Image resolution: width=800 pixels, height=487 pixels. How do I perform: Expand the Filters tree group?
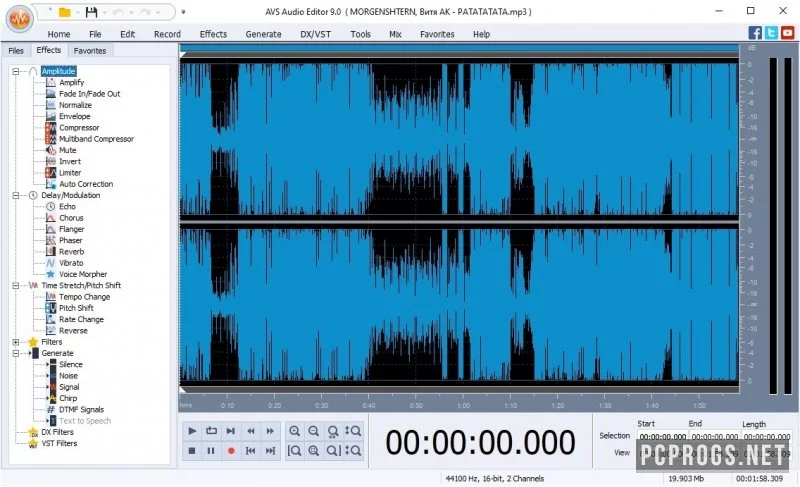[16, 342]
